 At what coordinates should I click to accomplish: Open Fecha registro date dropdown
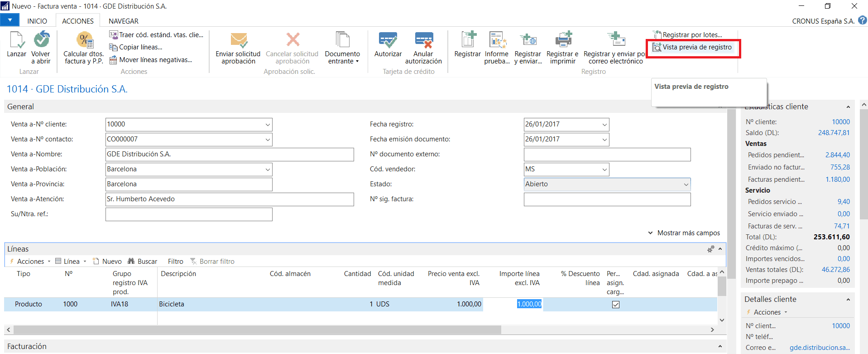(x=604, y=125)
